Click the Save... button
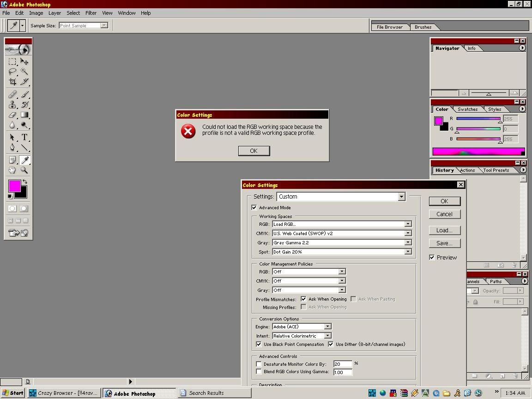This screenshot has height=399, width=532. 444,243
